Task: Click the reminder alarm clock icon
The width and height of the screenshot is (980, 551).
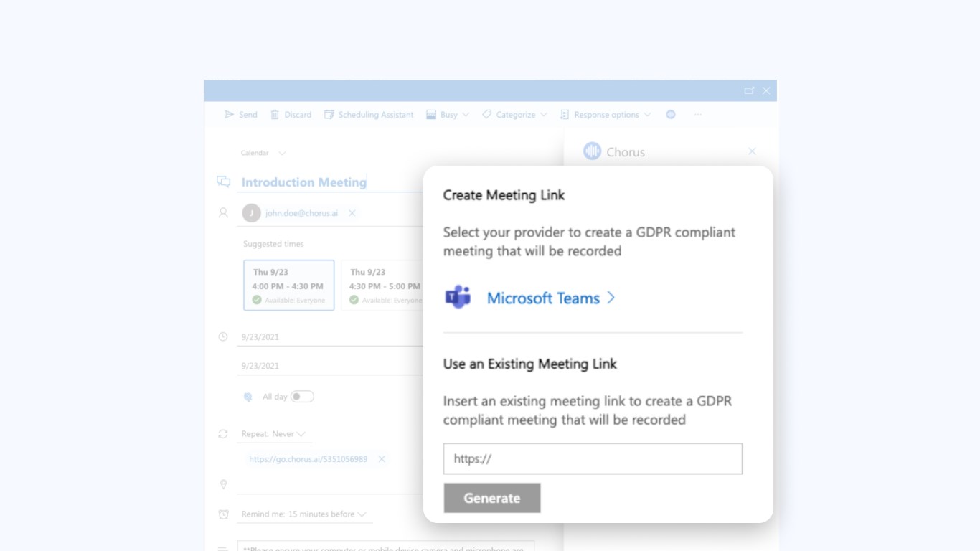Action: point(223,514)
